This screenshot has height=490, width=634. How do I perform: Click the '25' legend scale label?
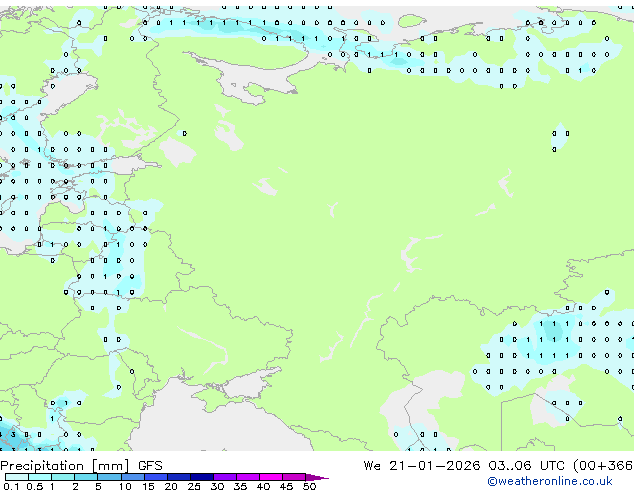194,486
